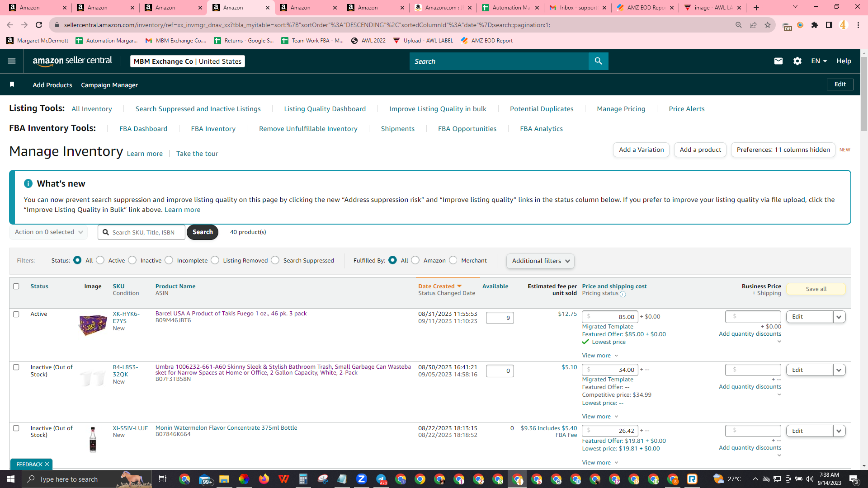Image resolution: width=868 pixels, height=488 pixels.
Task: Open the Edit dropdown arrow for Monin Watermelon row
Action: pyautogui.click(x=839, y=431)
